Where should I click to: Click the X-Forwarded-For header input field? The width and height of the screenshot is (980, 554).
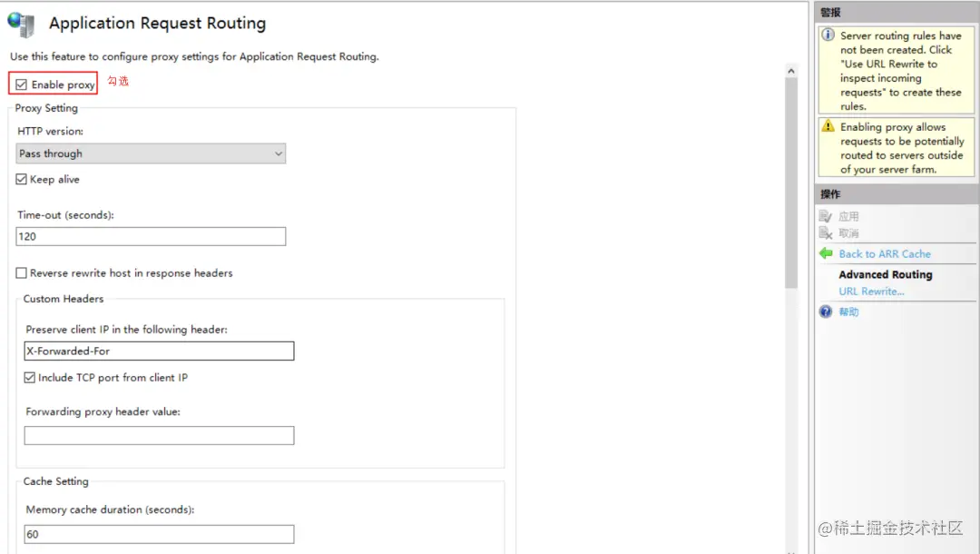(159, 351)
